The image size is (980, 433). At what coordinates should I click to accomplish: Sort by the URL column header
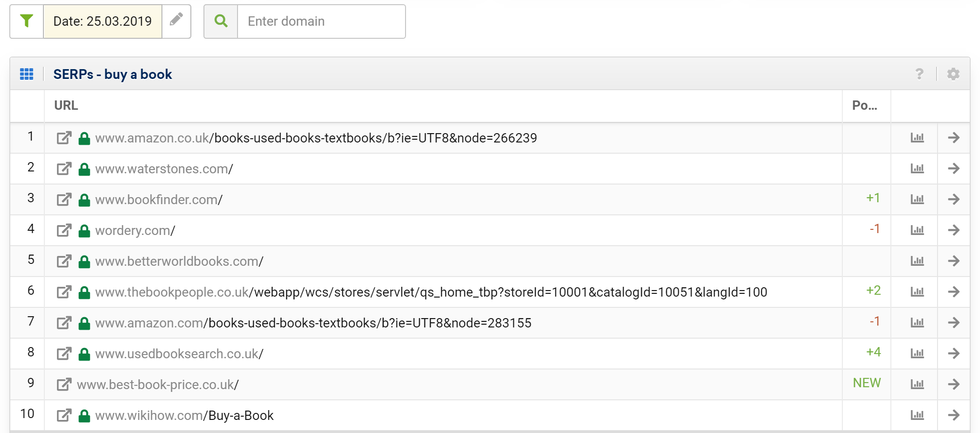pyautogui.click(x=66, y=106)
